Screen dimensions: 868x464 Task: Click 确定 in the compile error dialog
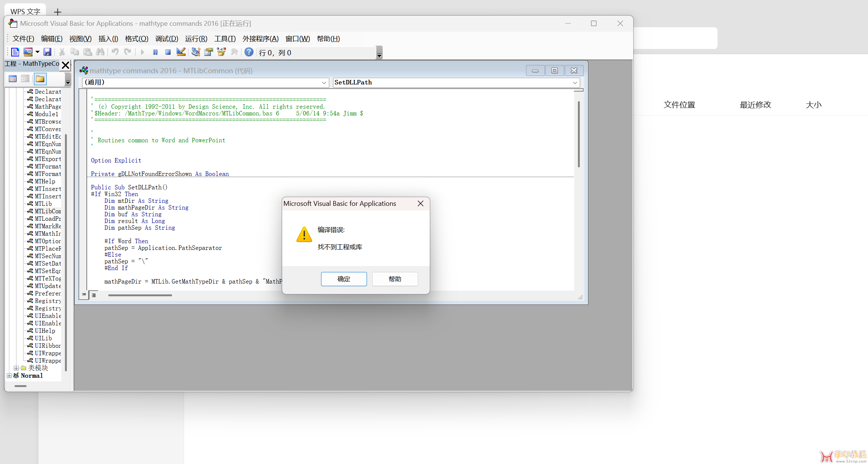pyautogui.click(x=344, y=279)
